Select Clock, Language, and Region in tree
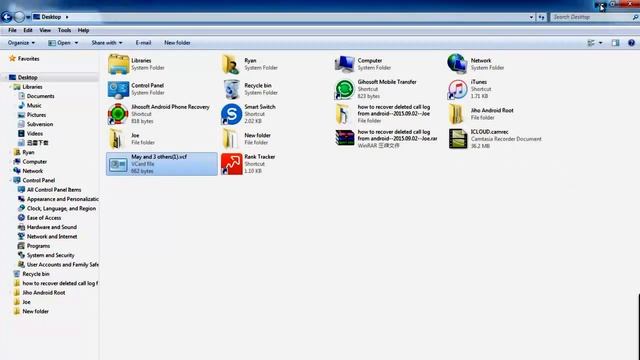 pos(61,209)
